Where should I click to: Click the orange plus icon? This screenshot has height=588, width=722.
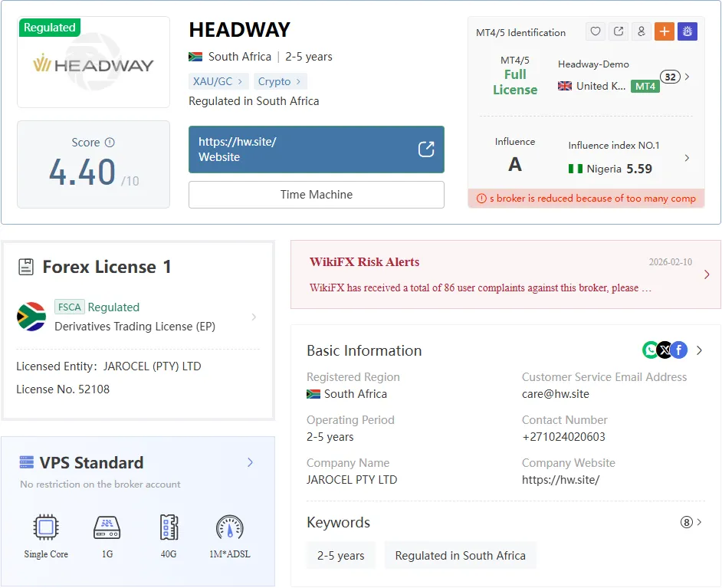664,31
